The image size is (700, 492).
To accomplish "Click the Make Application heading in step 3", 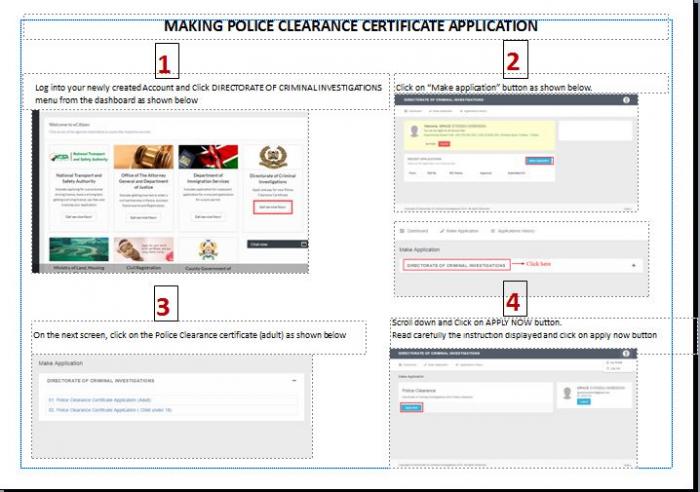I will point(61,363).
